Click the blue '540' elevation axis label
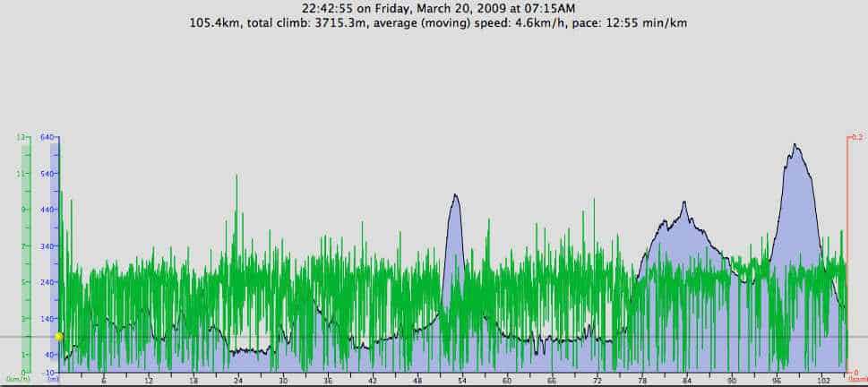Screen dimensions: 868x387 pos(47,173)
